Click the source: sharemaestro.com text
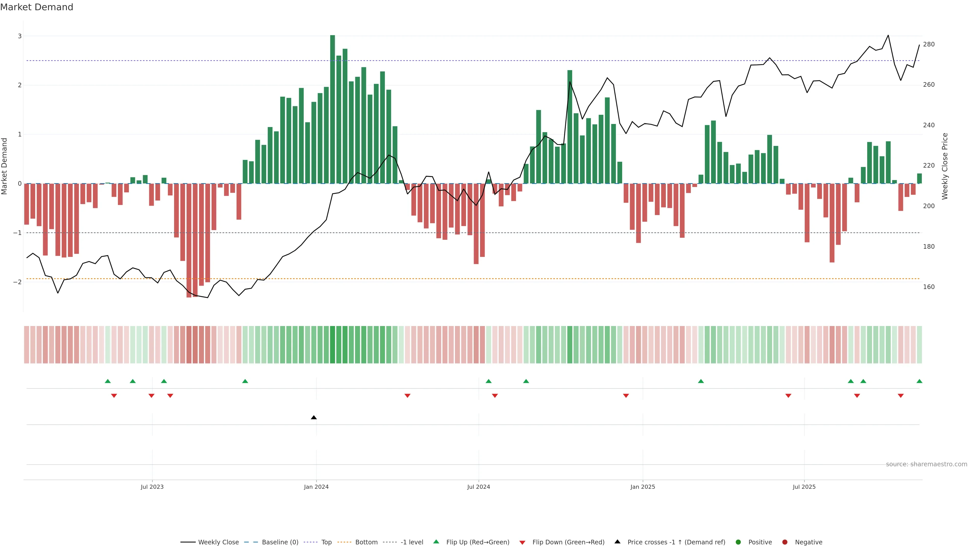980x551 pixels. click(926, 464)
